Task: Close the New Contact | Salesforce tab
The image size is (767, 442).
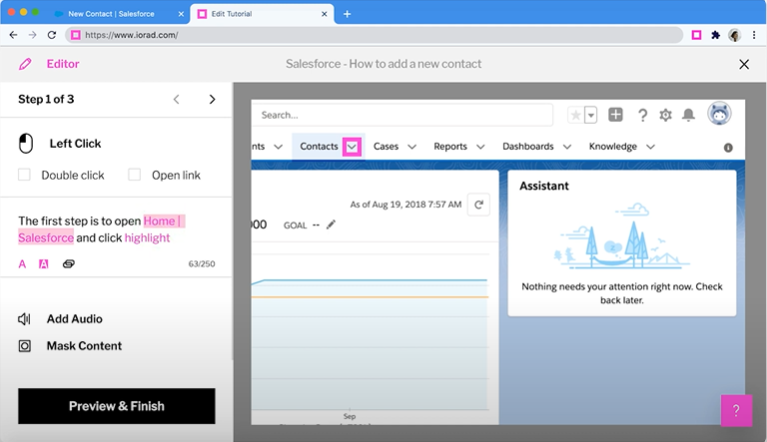Action: [x=181, y=14]
